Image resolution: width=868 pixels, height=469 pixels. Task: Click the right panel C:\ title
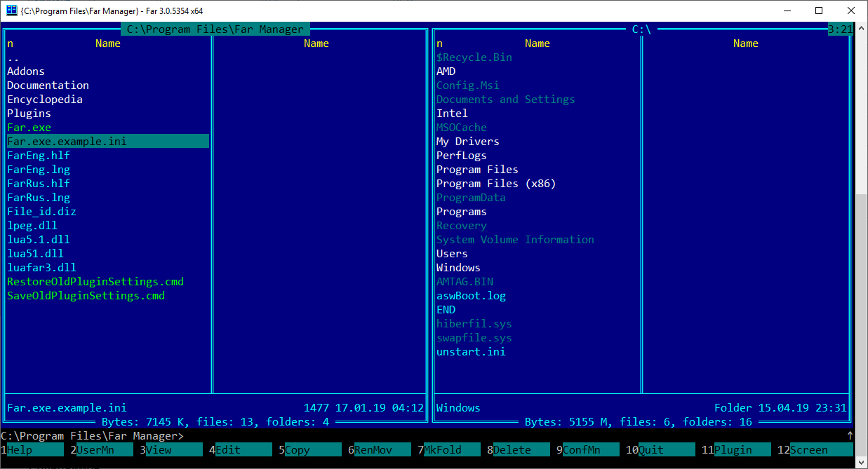(642, 29)
